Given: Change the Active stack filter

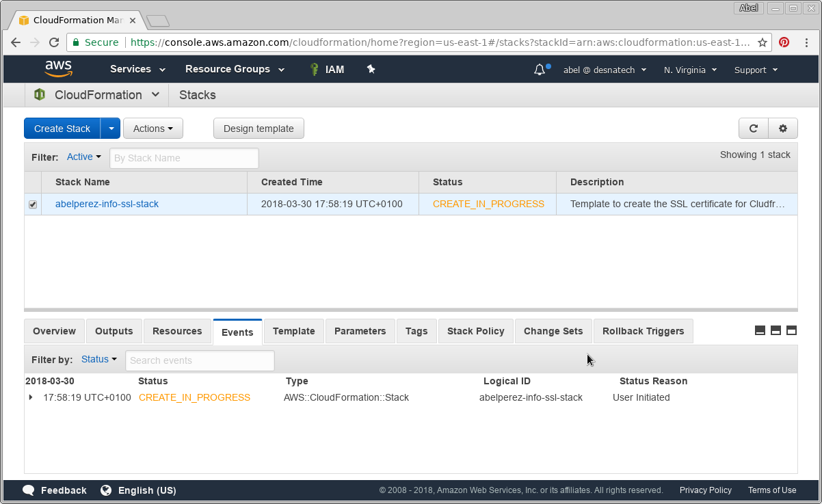Looking at the screenshot, I should [x=84, y=157].
